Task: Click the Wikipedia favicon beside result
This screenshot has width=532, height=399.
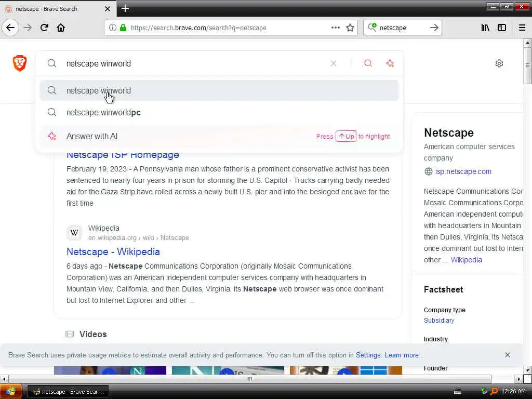Action: pyautogui.click(x=74, y=233)
